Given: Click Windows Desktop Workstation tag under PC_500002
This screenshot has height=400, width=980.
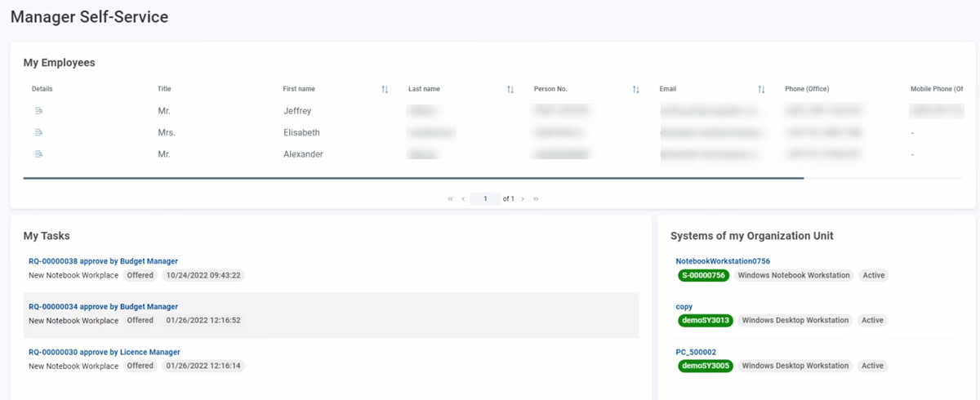Looking at the screenshot, I should click(x=795, y=366).
